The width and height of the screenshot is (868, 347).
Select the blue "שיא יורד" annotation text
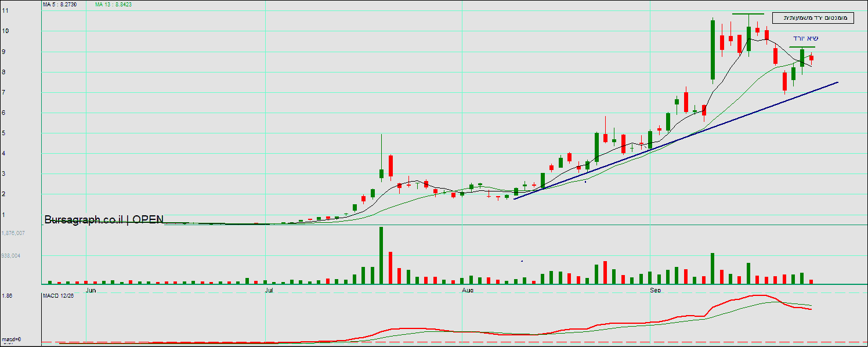[x=806, y=38]
